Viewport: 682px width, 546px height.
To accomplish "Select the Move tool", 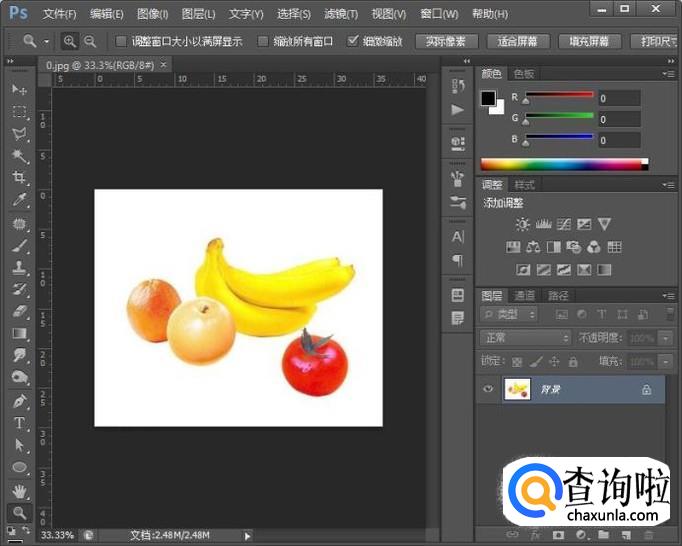I will pos(19,90).
